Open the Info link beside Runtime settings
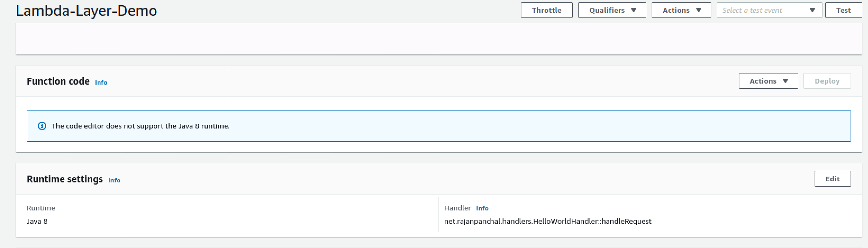Image resolution: width=868 pixels, height=248 pixels. coord(114,181)
